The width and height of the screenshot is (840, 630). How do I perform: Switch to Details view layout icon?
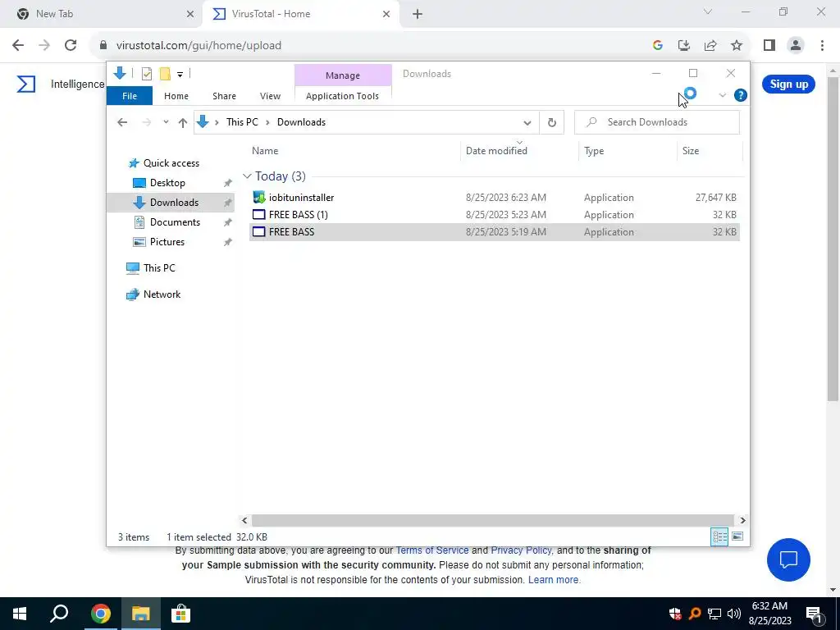pyautogui.click(x=719, y=536)
